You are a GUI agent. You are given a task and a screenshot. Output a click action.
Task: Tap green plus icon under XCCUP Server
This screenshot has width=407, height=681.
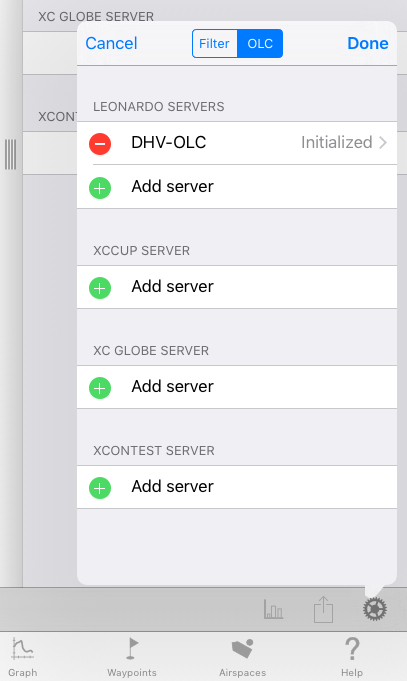click(x=100, y=288)
